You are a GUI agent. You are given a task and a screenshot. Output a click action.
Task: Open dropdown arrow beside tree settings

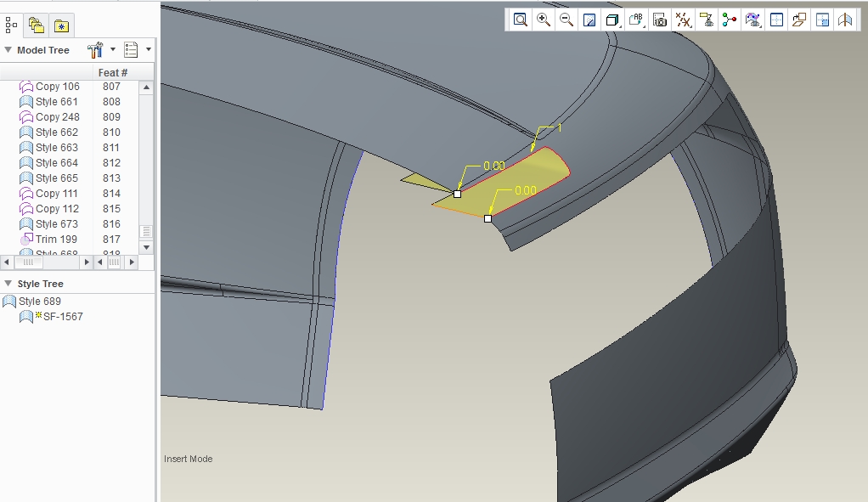point(113,49)
